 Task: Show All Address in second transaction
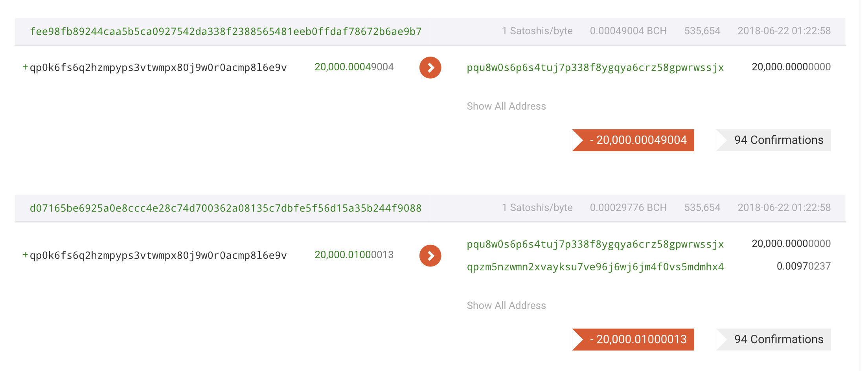pyautogui.click(x=506, y=305)
